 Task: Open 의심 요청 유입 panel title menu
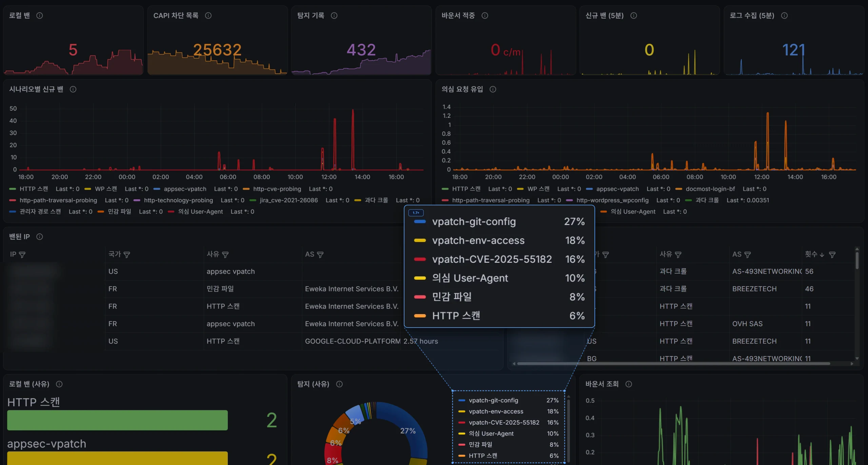click(x=462, y=89)
